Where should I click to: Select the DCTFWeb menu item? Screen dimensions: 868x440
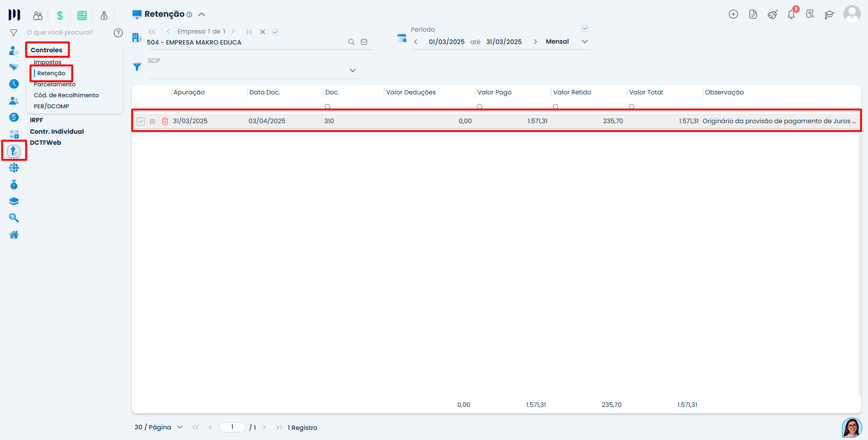pos(46,142)
